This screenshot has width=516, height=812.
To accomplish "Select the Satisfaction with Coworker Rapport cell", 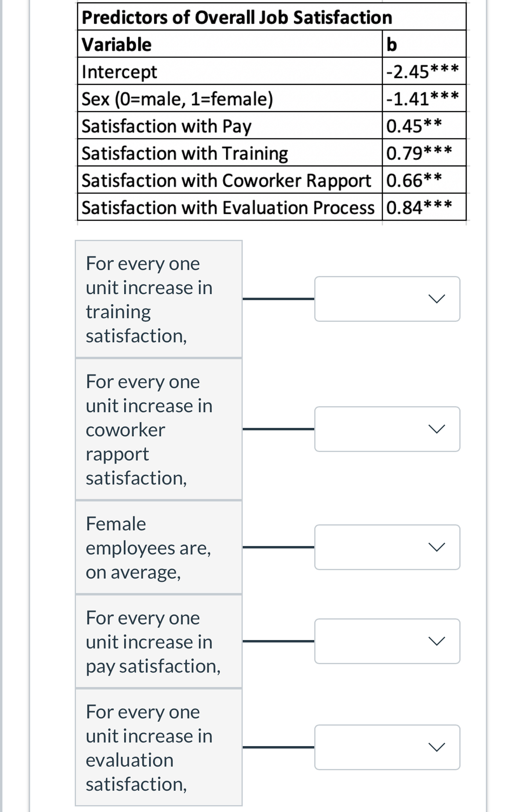I will pyautogui.click(x=229, y=180).
